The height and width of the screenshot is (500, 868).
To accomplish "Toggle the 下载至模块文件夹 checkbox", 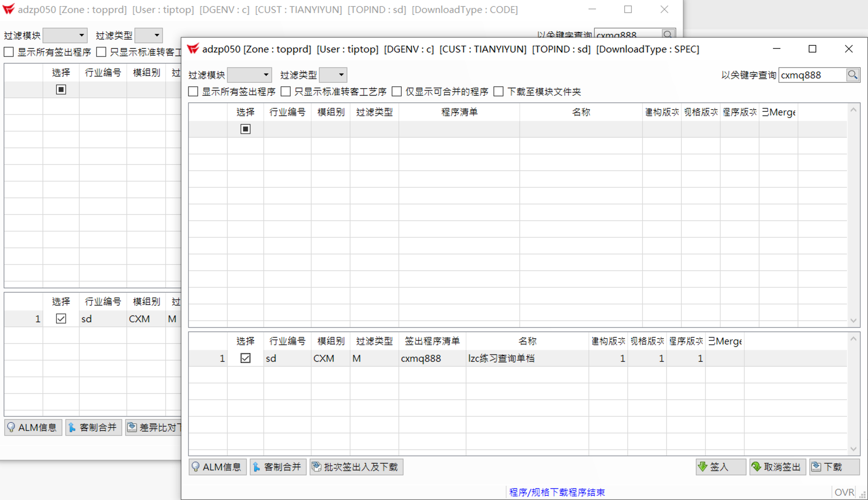I will pos(498,92).
